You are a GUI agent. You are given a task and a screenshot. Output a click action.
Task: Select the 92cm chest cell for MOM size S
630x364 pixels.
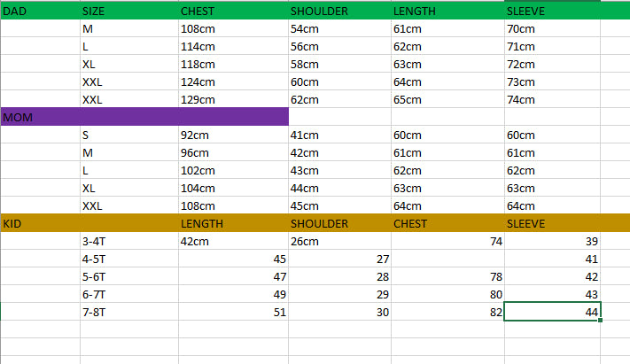tap(233, 136)
